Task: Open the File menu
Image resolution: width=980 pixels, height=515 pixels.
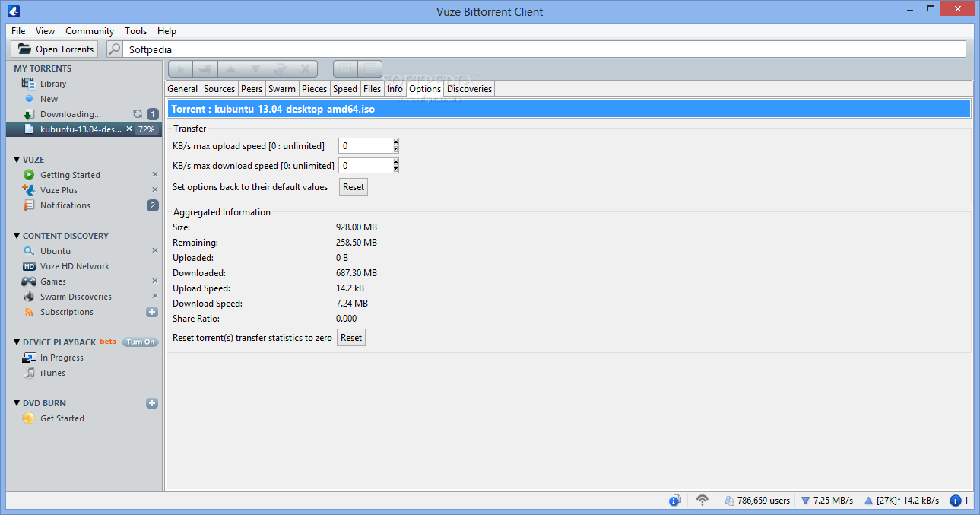Action: click(18, 31)
